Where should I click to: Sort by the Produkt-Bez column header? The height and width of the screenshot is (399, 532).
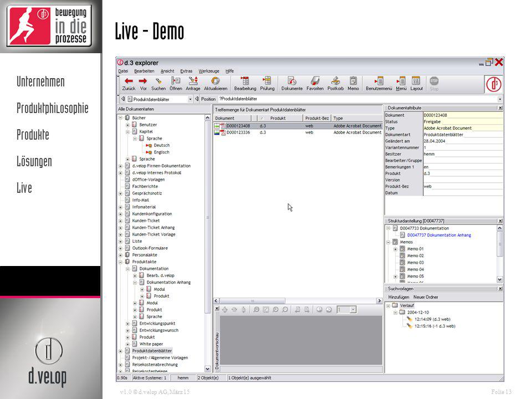click(x=316, y=118)
